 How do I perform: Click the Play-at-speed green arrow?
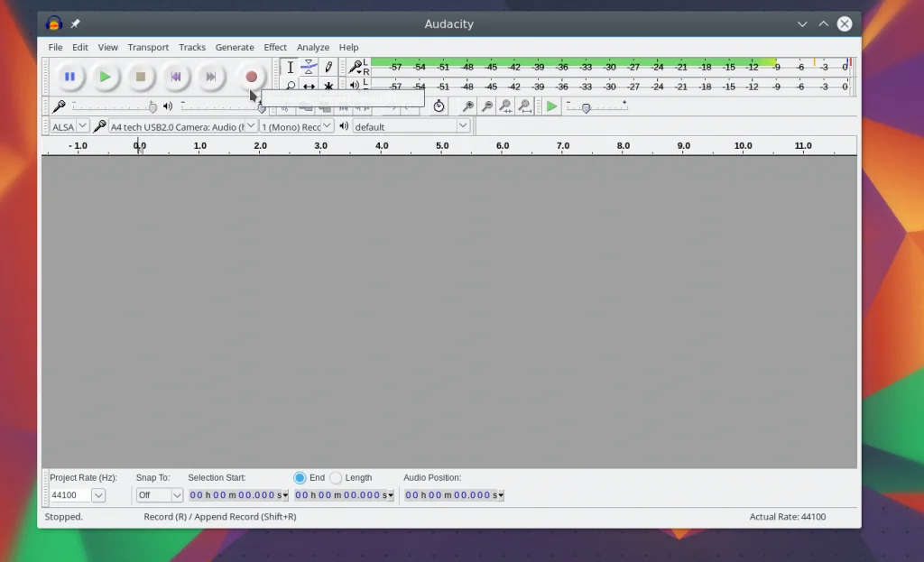tap(551, 106)
